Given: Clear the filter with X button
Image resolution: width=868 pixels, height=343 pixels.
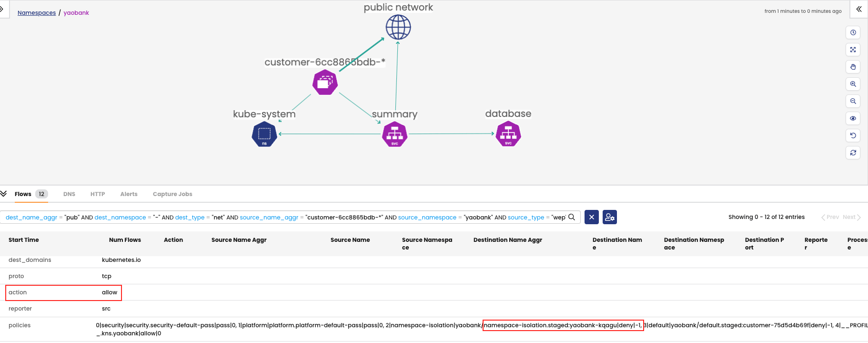Looking at the screenshot, I should (591, 217).
